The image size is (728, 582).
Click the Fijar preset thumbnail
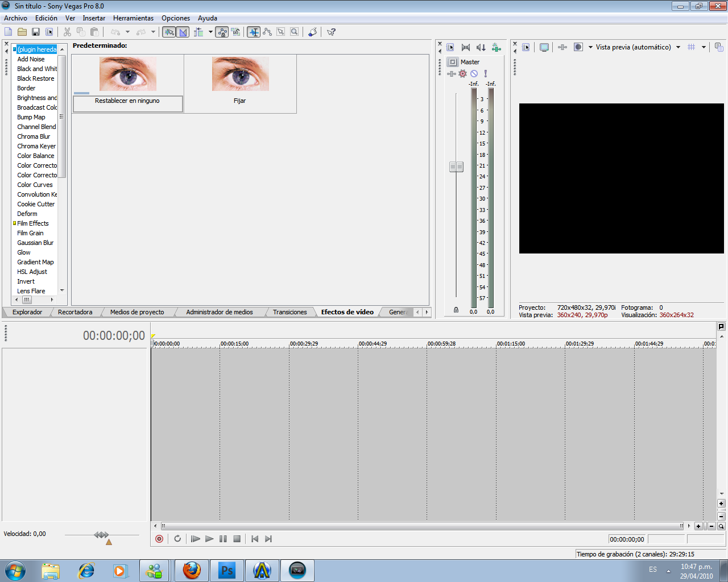239,74
